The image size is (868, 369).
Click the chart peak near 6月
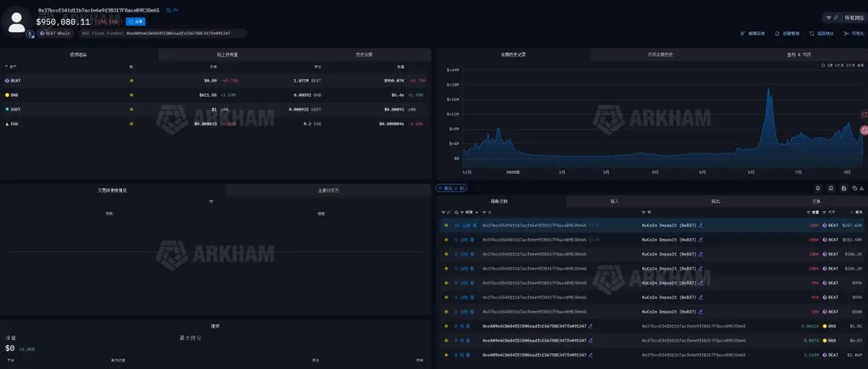pyautogui.click(x=767, y=89)
